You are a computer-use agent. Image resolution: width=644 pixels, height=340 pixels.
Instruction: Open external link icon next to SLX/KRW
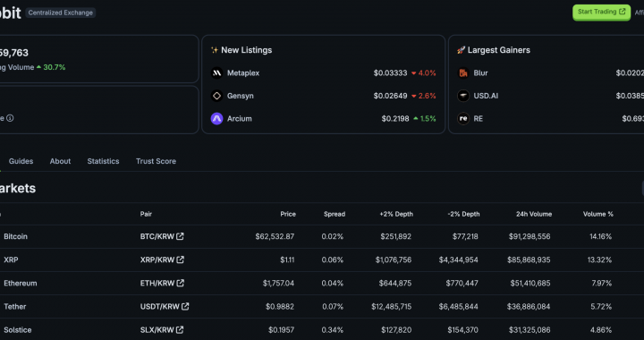click(x=180, y=330)
